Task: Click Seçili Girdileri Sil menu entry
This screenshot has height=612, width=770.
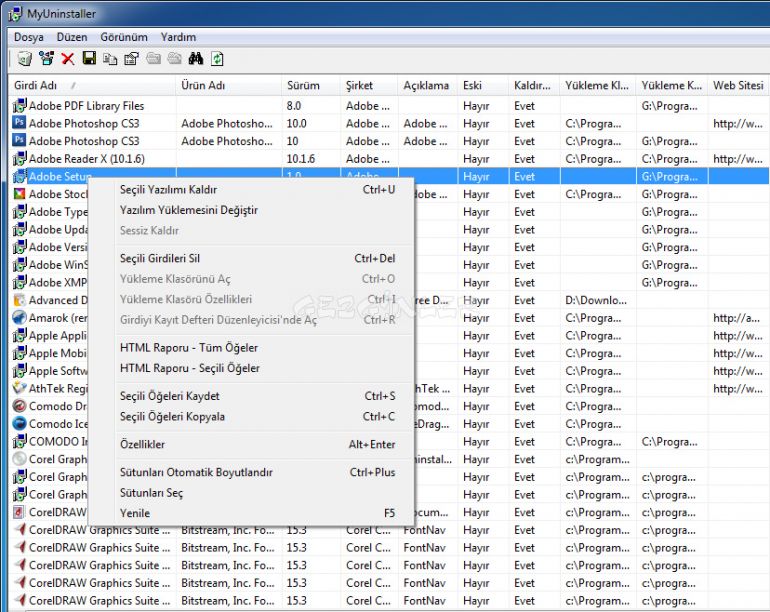Action: (x=160, y=259)
